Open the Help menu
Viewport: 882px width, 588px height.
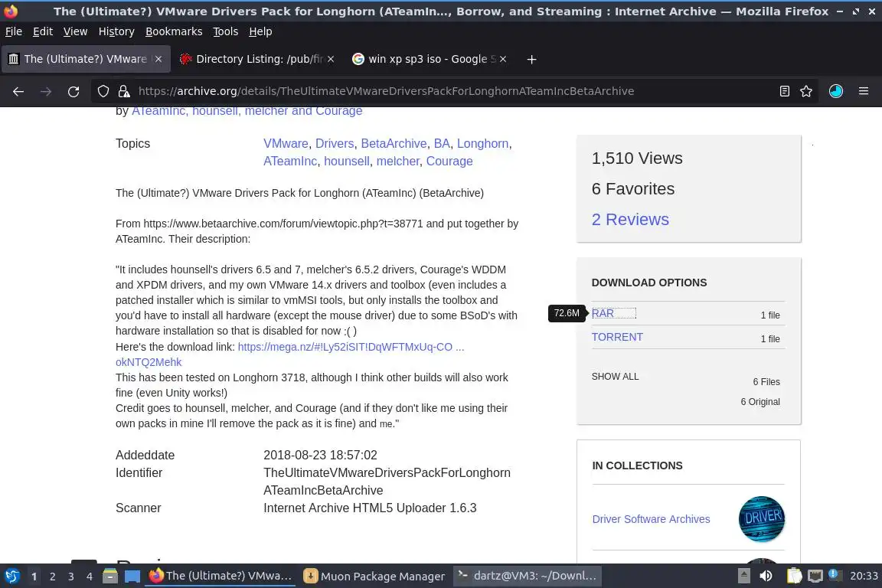(260, 31)
